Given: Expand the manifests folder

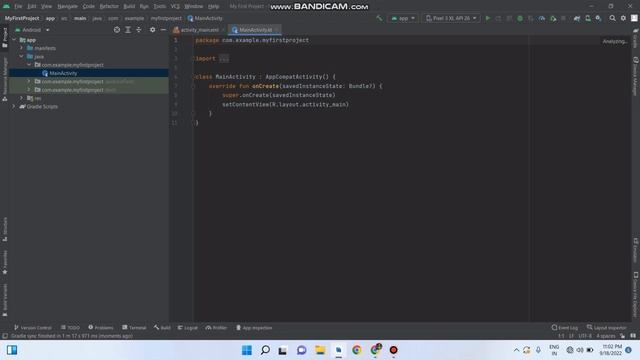Looking at the screenshot, I should coord(22,48).
